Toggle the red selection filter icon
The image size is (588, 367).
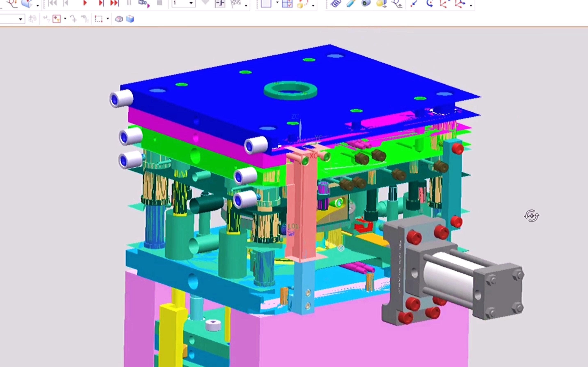click(x=56, y=19)
